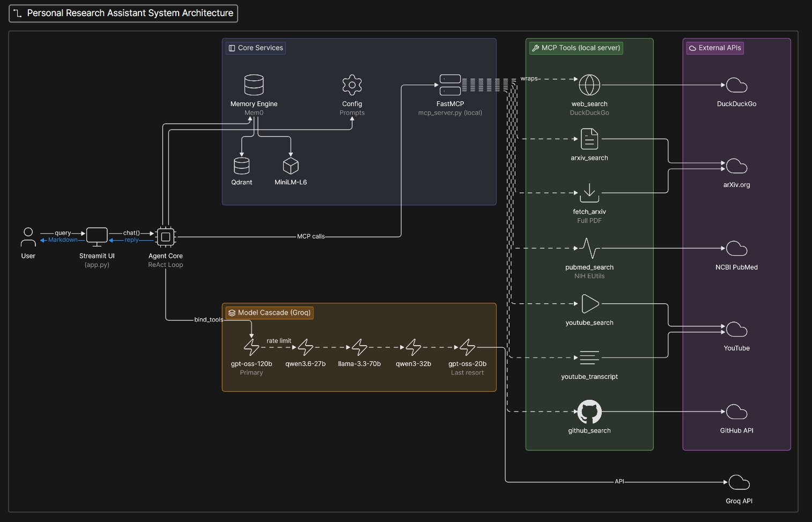
Task: Click the youtube_transcript lines icon
Action: pyautogui.click(x=589, y=357)
